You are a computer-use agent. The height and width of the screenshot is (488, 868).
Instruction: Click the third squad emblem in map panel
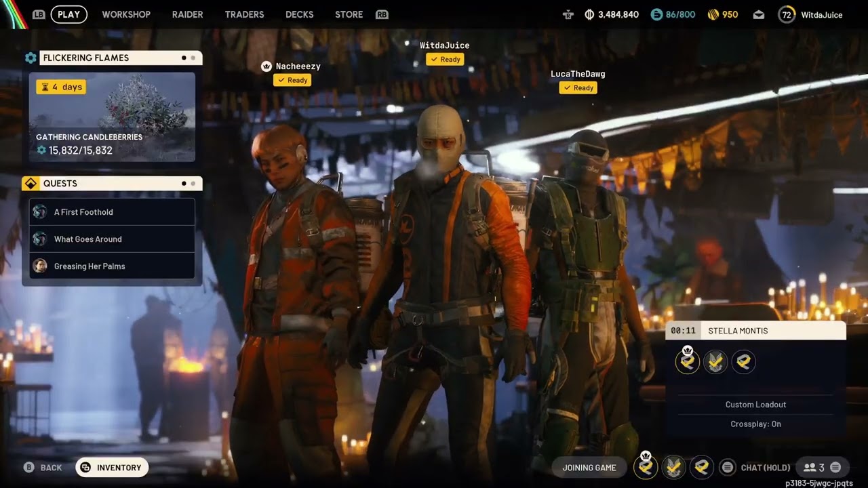[x=743, y=362]
